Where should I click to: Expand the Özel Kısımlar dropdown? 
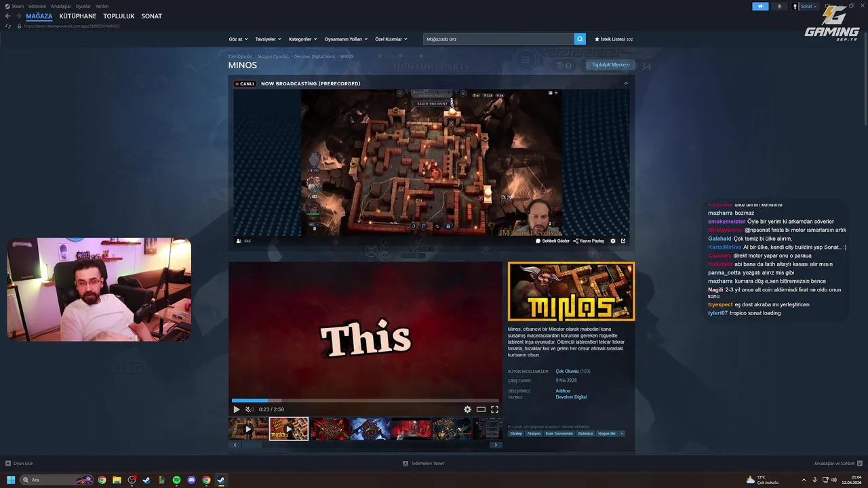[391, 39]
